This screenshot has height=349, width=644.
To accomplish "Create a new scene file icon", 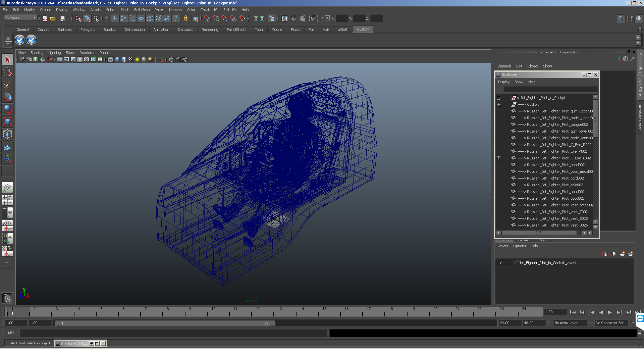I will click(45, 19).
